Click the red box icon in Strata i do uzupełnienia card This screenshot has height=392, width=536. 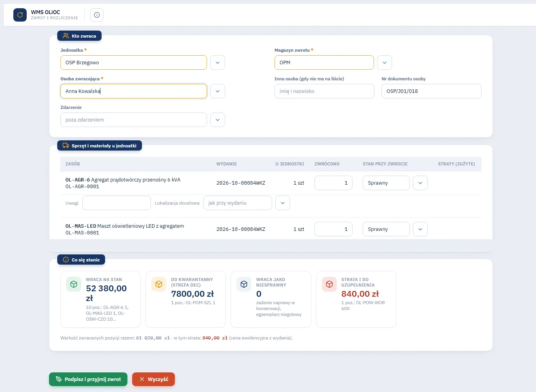tap(329, 284)
